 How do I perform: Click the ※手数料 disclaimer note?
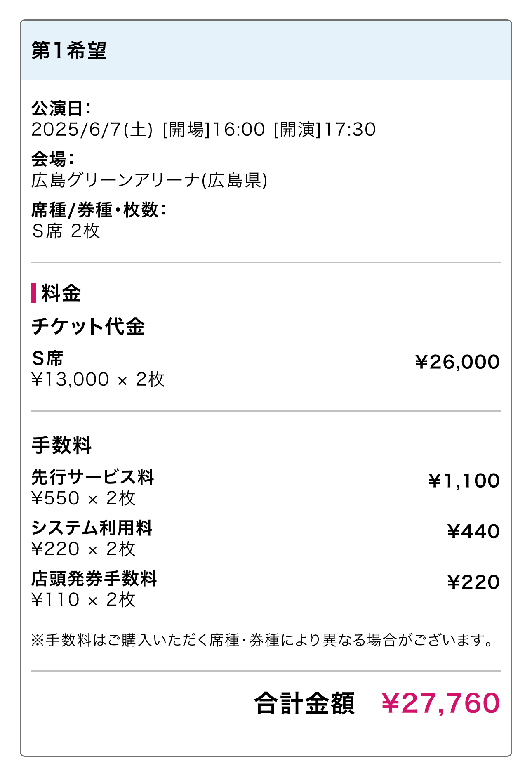click(262, 640)
